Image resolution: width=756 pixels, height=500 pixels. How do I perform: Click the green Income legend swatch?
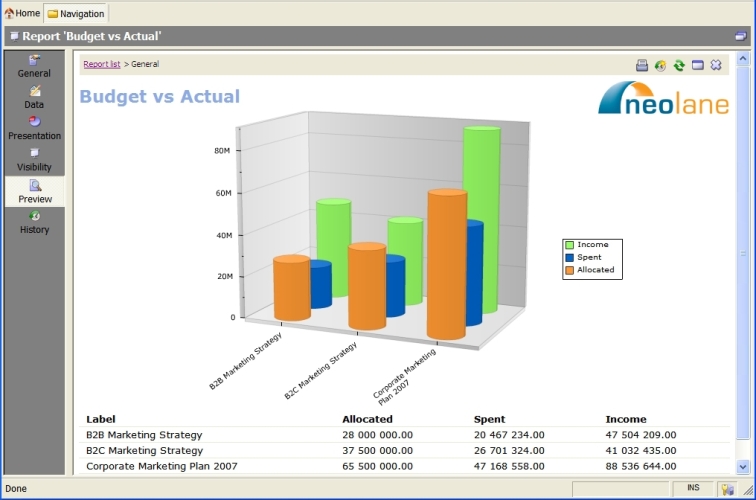tap(570, 244)
